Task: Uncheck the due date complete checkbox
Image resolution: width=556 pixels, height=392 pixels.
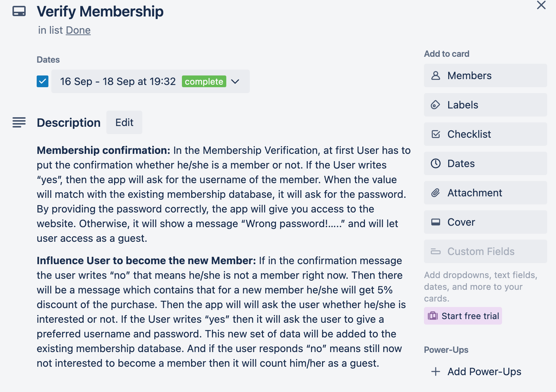Action: pyautogui.click(x=43, y=81)
